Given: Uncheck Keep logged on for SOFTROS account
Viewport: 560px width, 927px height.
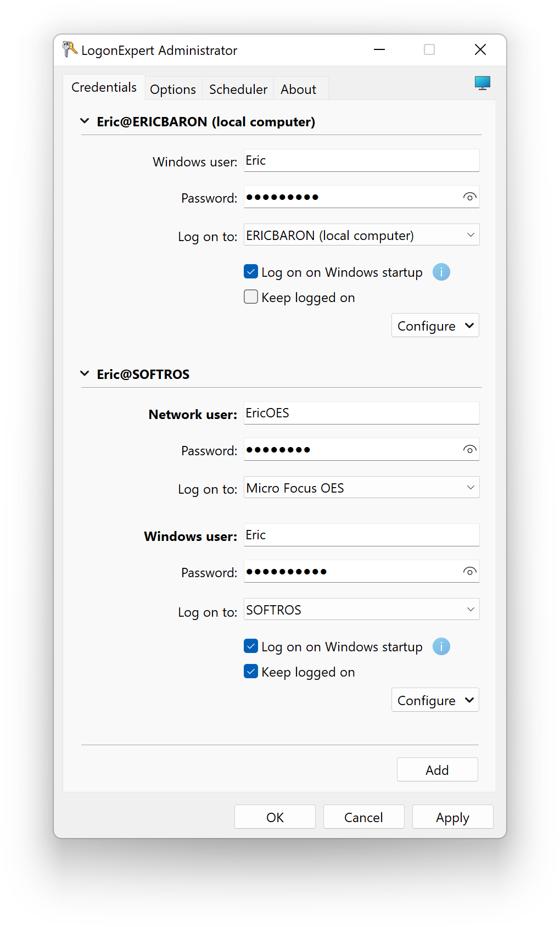Looking at the screenshot, I should [251, 671].
